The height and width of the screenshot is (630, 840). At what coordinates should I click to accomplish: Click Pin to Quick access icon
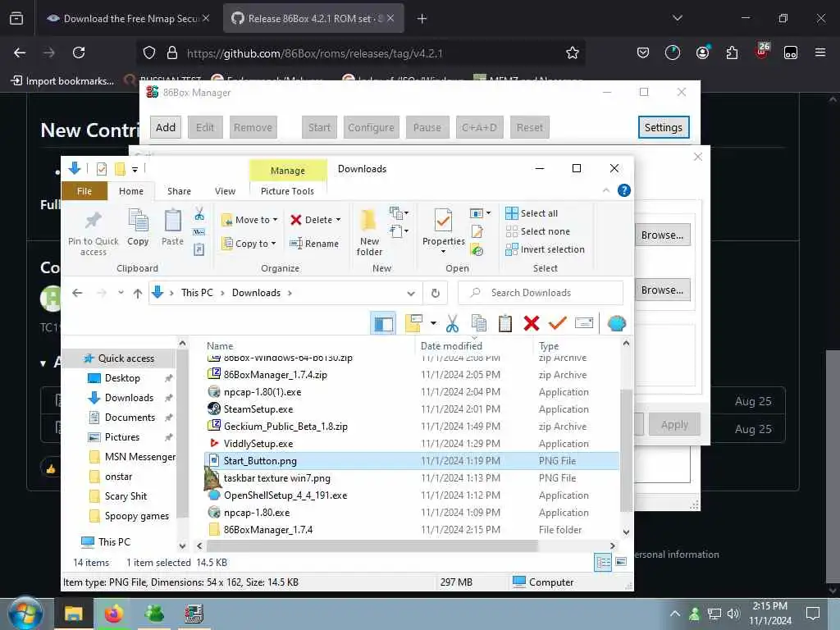point(94,220)
